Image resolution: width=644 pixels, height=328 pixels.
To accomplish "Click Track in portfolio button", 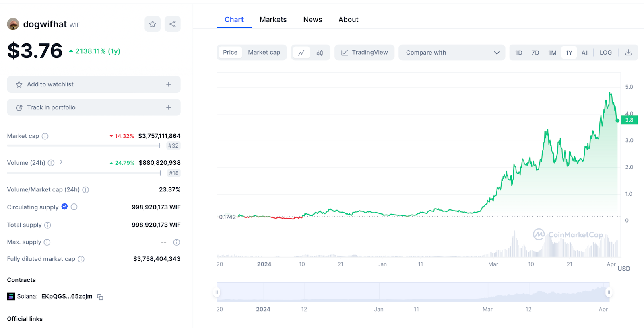I will tap(94, 107).
